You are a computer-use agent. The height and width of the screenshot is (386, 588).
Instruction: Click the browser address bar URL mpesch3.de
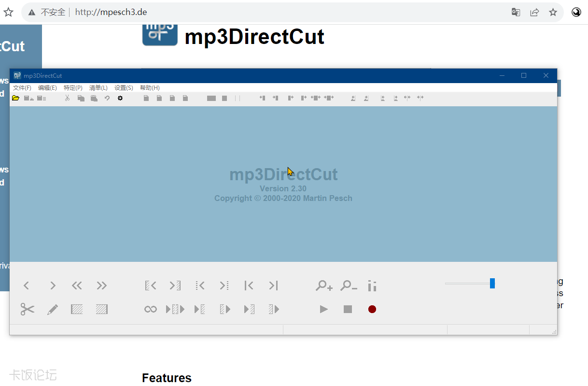[111, 13]
